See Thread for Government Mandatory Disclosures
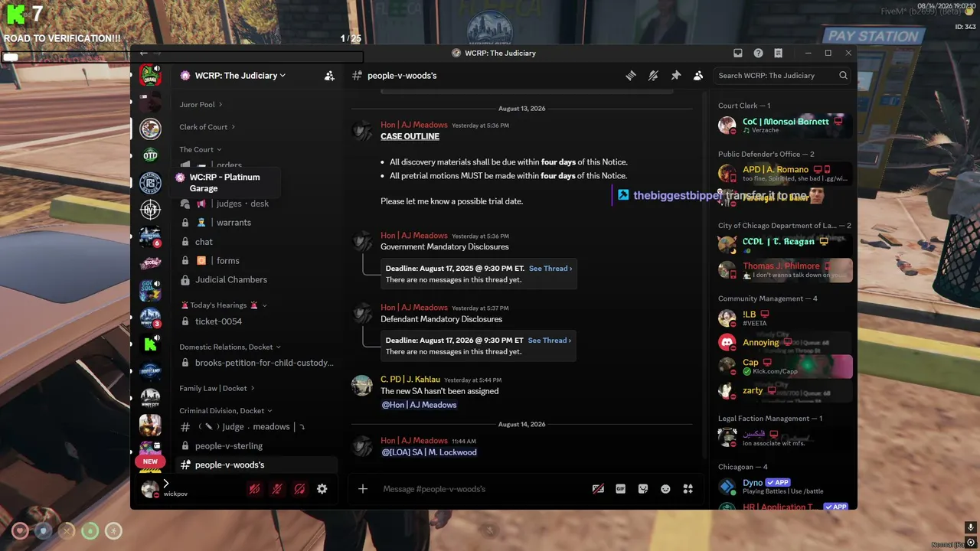 (x=550, y=269)
